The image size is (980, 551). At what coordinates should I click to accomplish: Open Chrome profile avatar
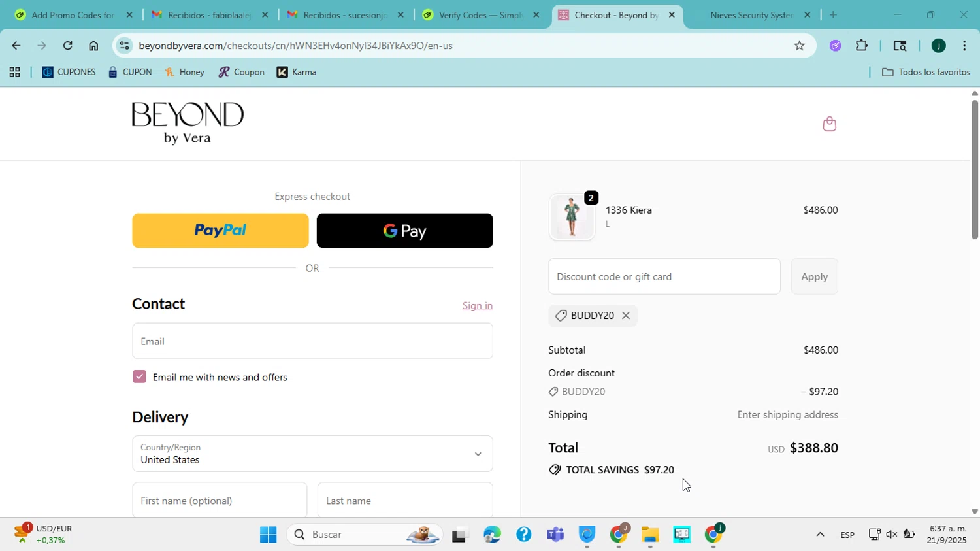tap(938, 45)
